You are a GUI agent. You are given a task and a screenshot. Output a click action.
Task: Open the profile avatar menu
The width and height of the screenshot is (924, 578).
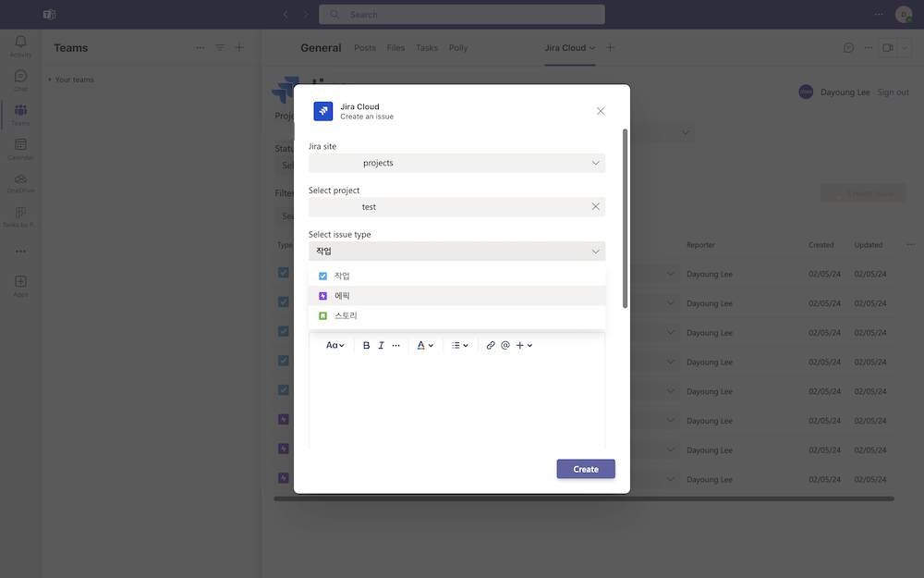tap(904, 15)
